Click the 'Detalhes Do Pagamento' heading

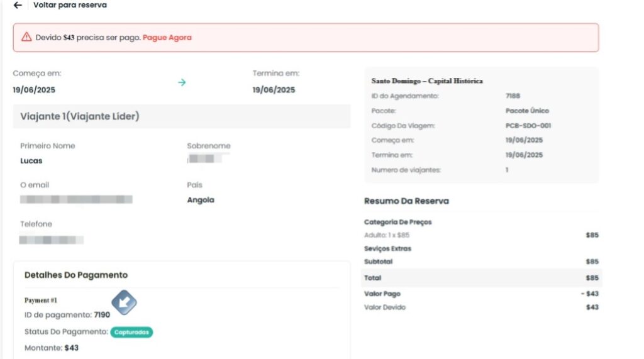pos(75,275)
